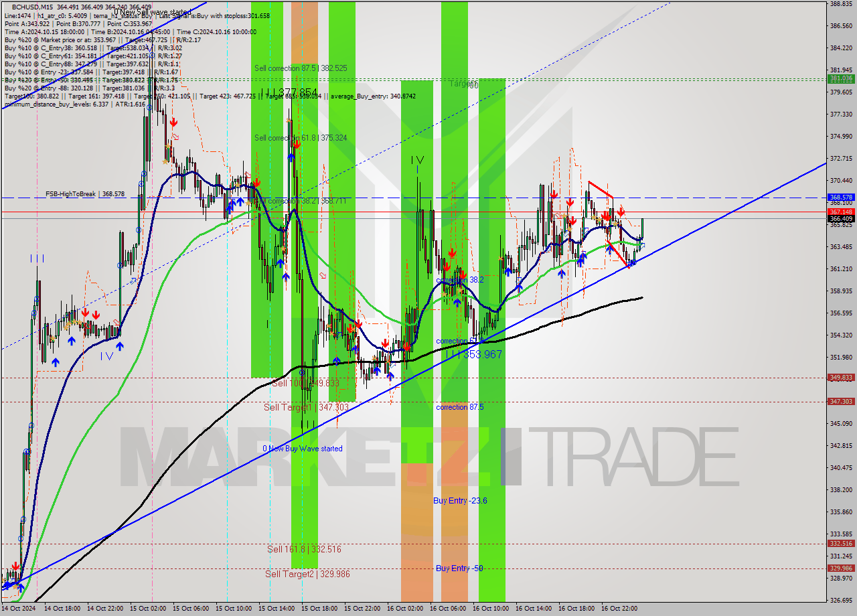Select the red 329.986 price tag
Viewport: 857px width, 616px height.
[841, 568]
